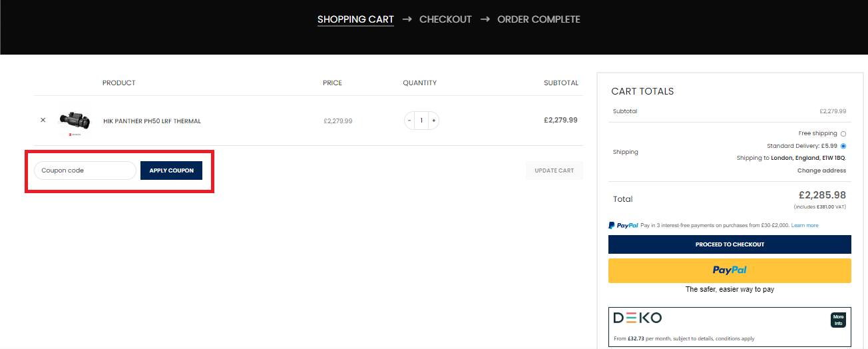Open HIK PANTHER PH50 LRF THERMAL product link
This screenshot has width=868, height=349.
click(x=152, y=121)
